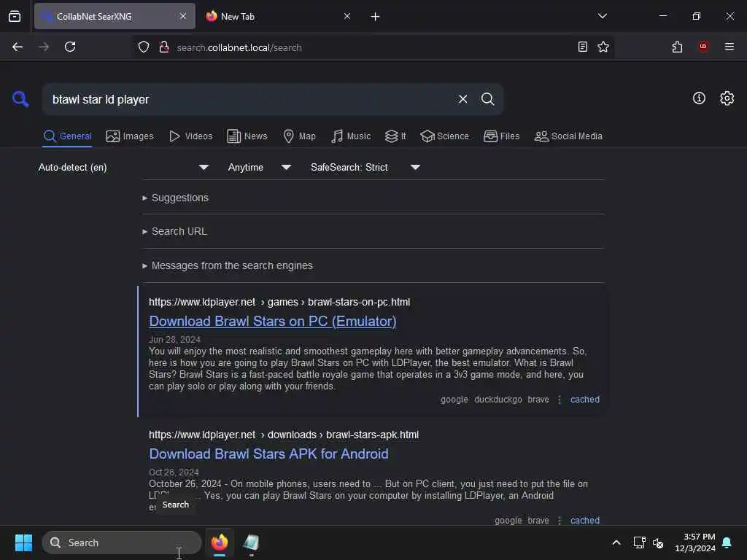
Task: Show hidden system tray icons
Action: [x=616, y=542]
